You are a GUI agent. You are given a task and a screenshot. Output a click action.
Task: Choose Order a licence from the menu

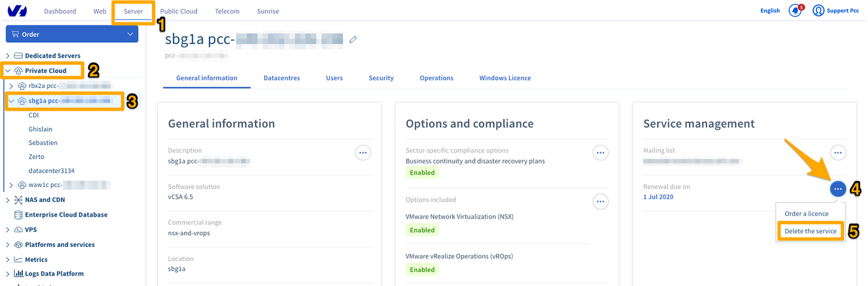click(806, 214)
